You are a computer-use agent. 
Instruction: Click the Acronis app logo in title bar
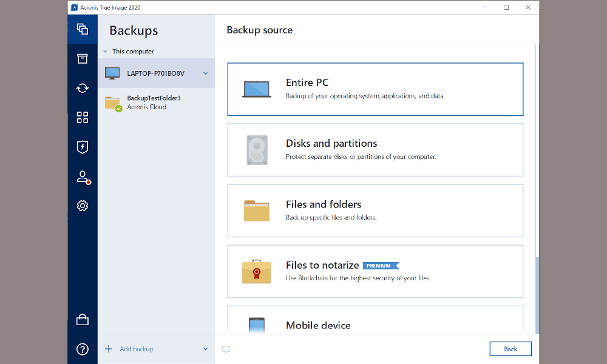click(75, 7)
